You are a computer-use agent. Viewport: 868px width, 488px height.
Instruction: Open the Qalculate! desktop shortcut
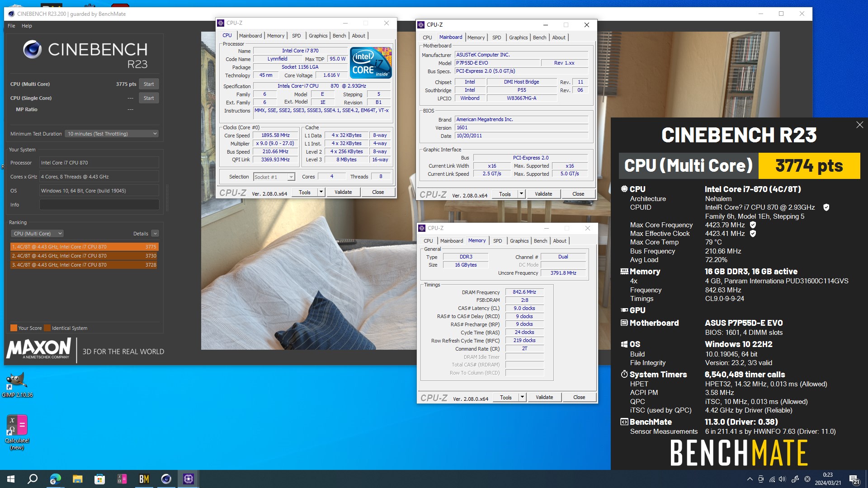point(17,432)
